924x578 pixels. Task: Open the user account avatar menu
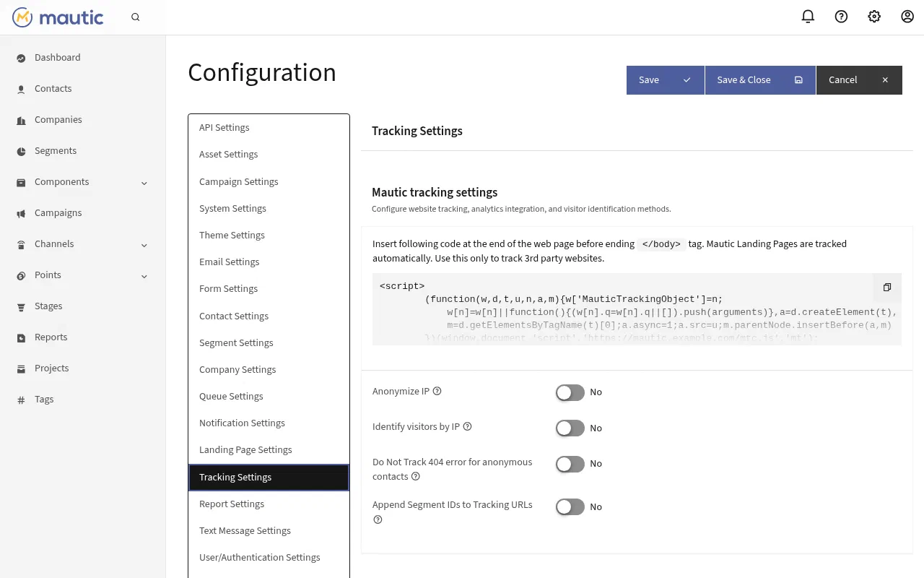click(x=907, y=17)
